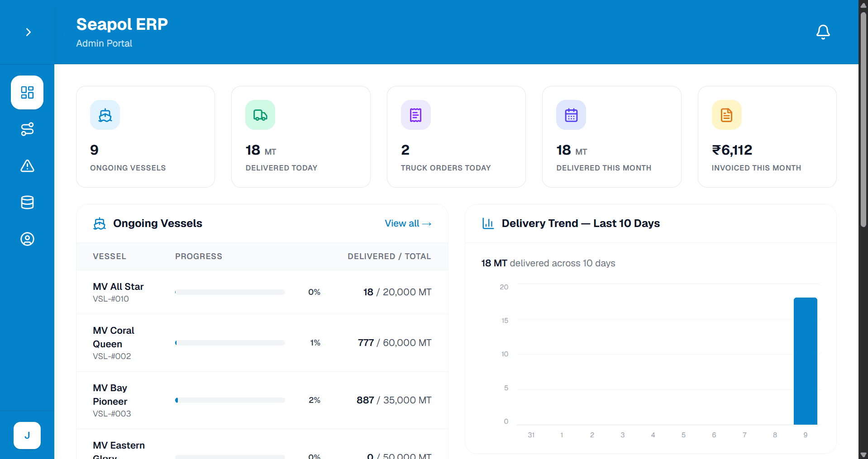Click the VESSEL column header
The image size is (868, 459).
(110, 256)
